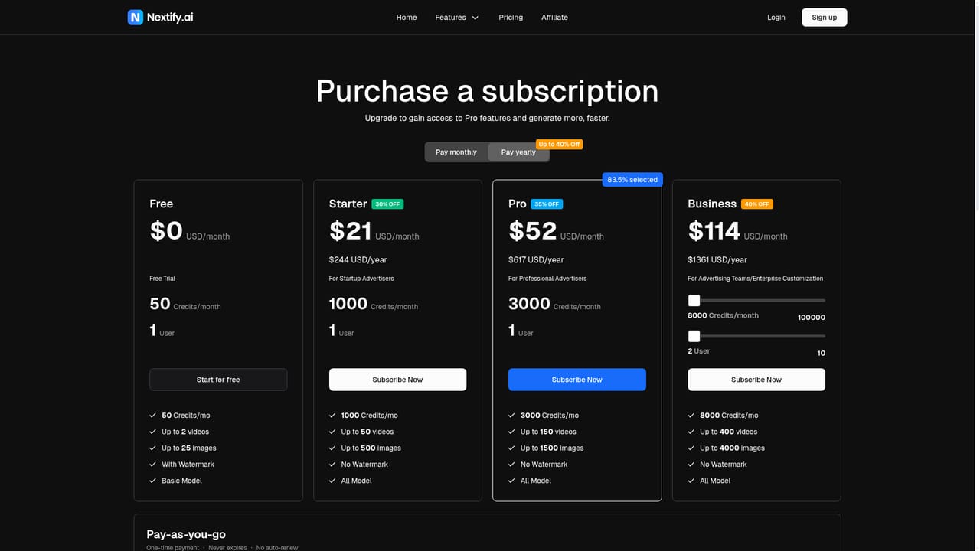The image size is (980, 551).
Task: Switch billing to Pay yearly
Action: pos(518,152)
